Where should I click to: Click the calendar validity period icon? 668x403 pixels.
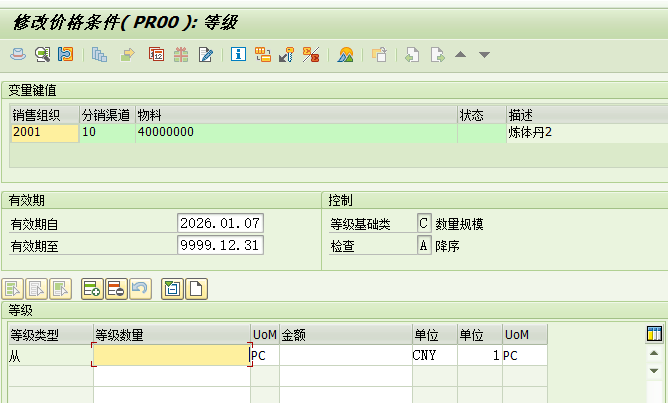pyautogui.click(x=156, y=54)
